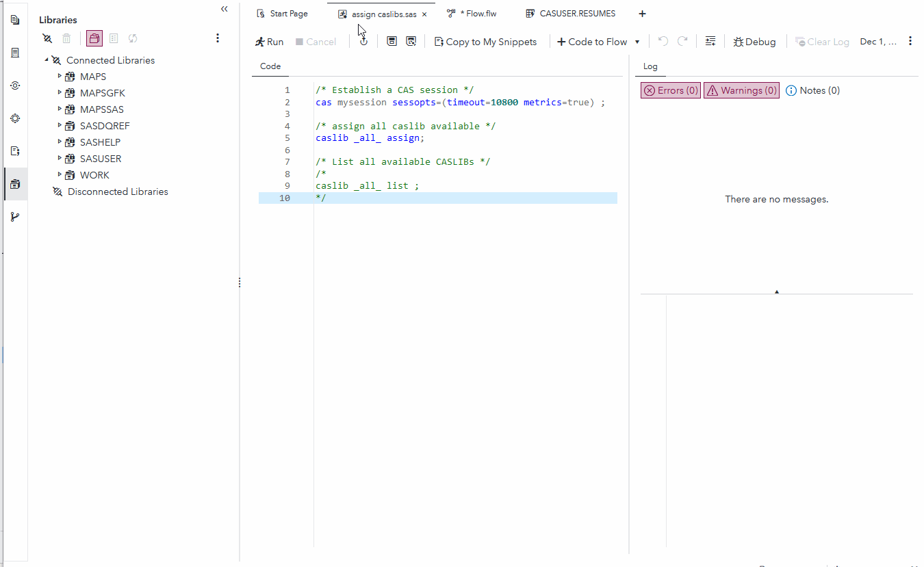This screenshot has height=567, width=924.
Task: Click code line 2 with cas mysession
Action: [460, 103]
